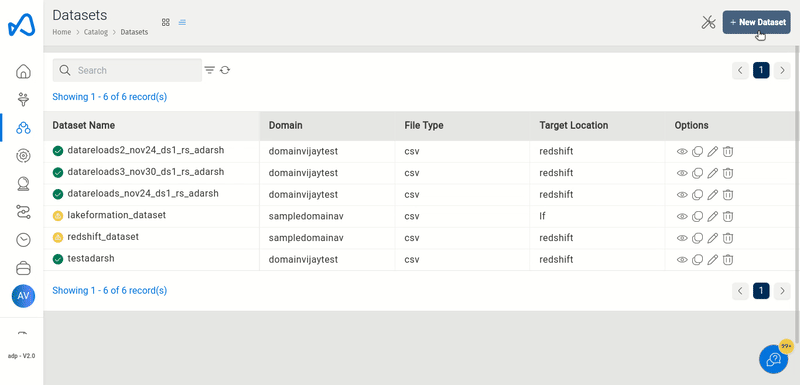Open the ingestion funnel icon in sidebar
The image size is (800, 385).
[23, 99]
